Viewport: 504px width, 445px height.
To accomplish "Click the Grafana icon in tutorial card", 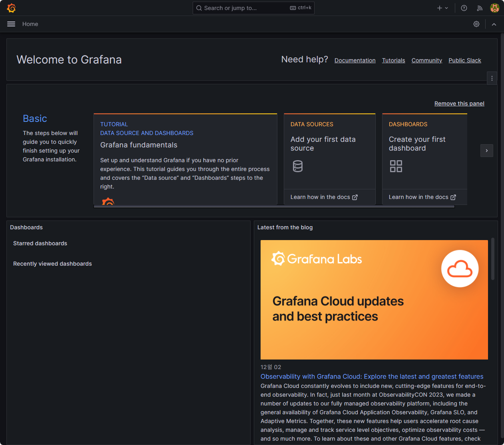I will pyautogui.click(x=108, y=201).
